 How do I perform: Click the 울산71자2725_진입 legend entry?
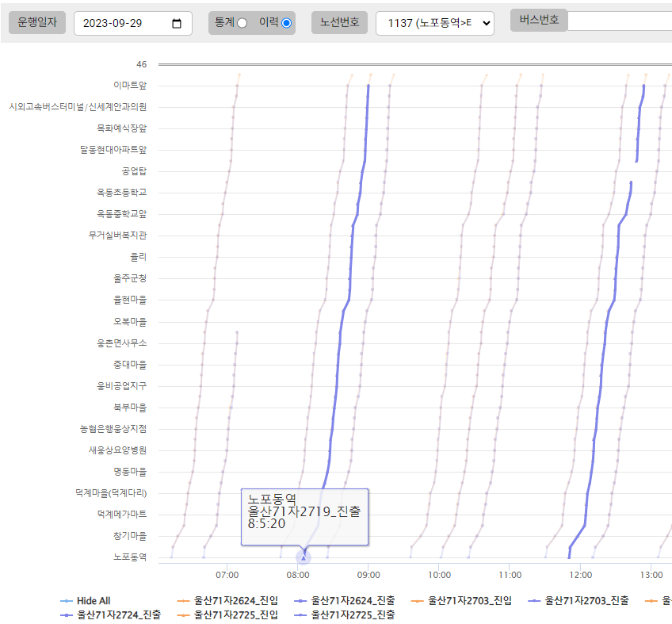(x=235, y=614)
